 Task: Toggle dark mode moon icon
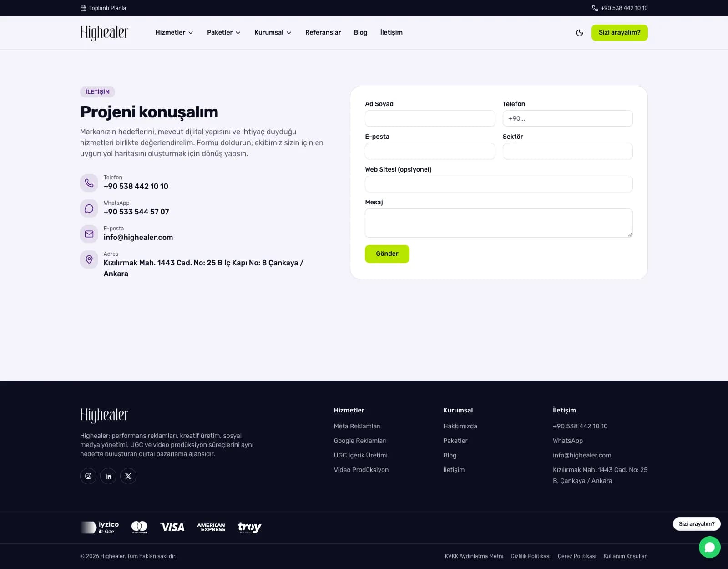tap(579, 33)
